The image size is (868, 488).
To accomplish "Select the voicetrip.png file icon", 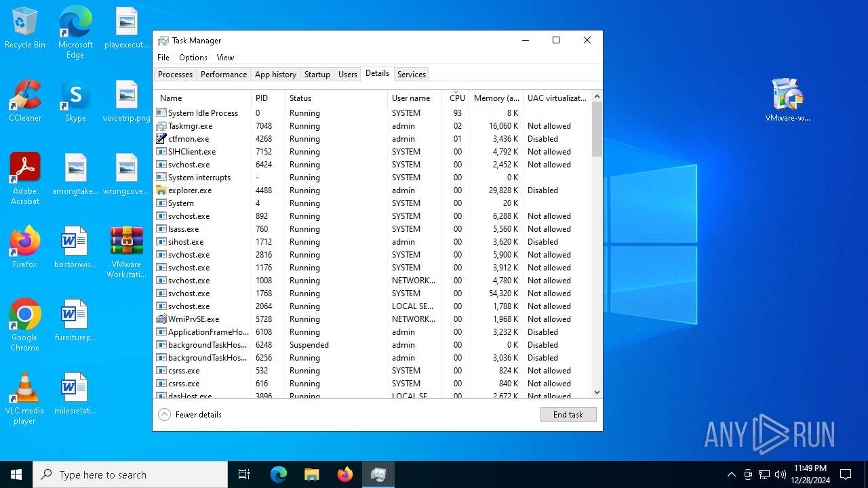I will (126, 101).
